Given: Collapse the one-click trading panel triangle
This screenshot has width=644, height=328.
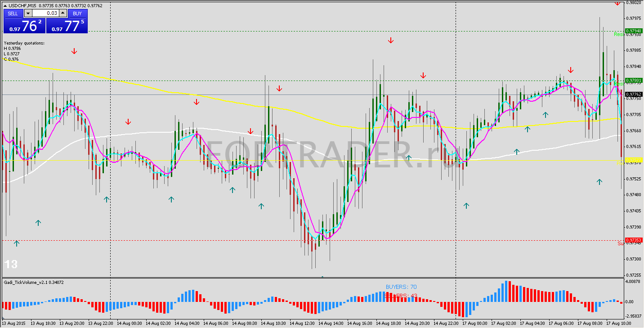Looking at the screenshot, I should 5,5.
